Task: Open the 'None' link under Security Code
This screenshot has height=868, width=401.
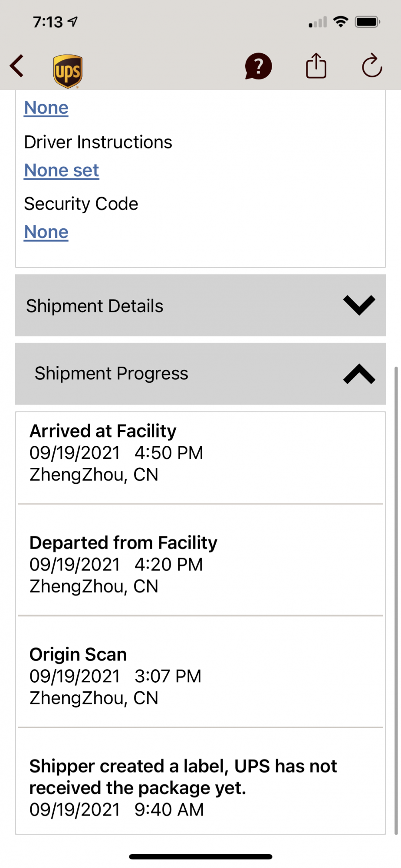Action: point(46,232)
